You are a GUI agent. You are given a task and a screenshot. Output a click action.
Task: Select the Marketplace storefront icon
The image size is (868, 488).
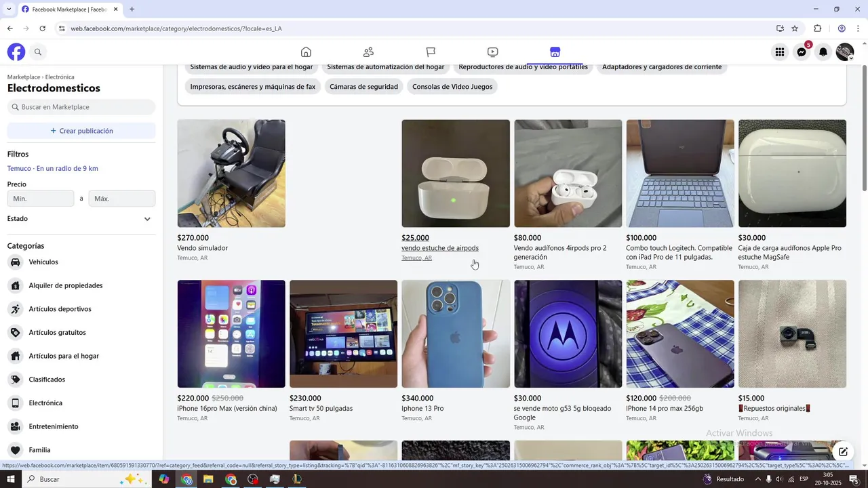tap(555, 52)
